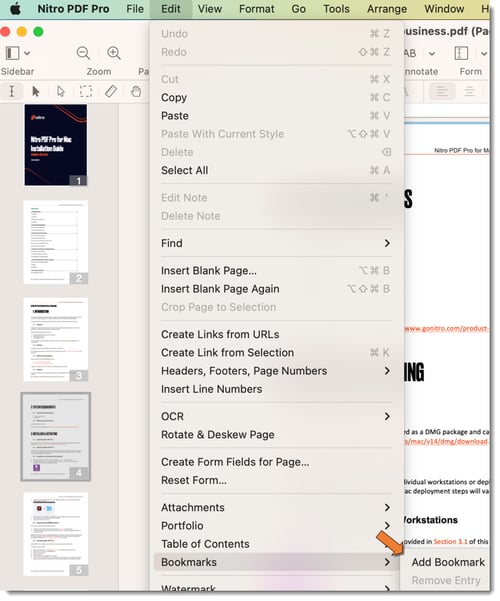Click the Zoom out magnifier icon
The image size is (500, 601).
point(83,53)
